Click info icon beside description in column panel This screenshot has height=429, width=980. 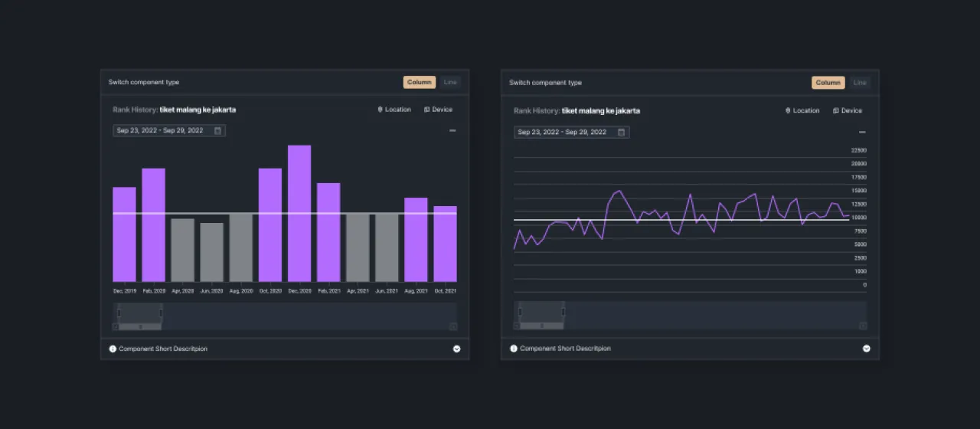(x=113, y=349)
